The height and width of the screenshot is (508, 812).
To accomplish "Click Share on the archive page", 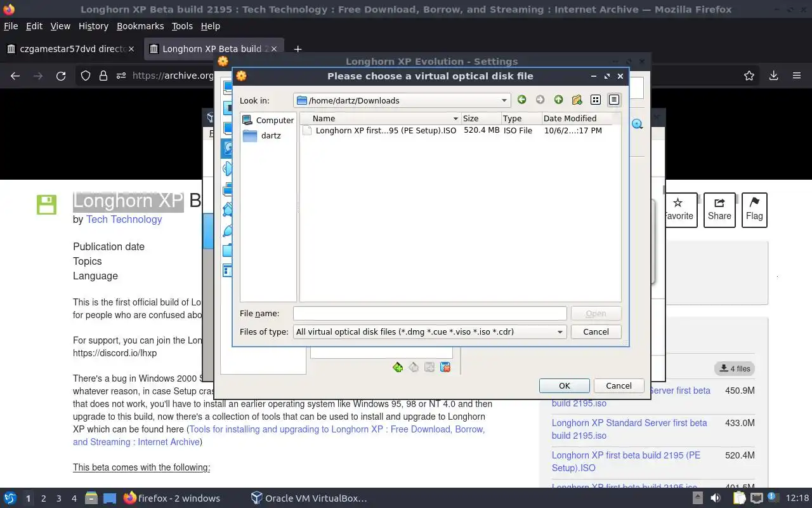I will click(x=719, y=210).
